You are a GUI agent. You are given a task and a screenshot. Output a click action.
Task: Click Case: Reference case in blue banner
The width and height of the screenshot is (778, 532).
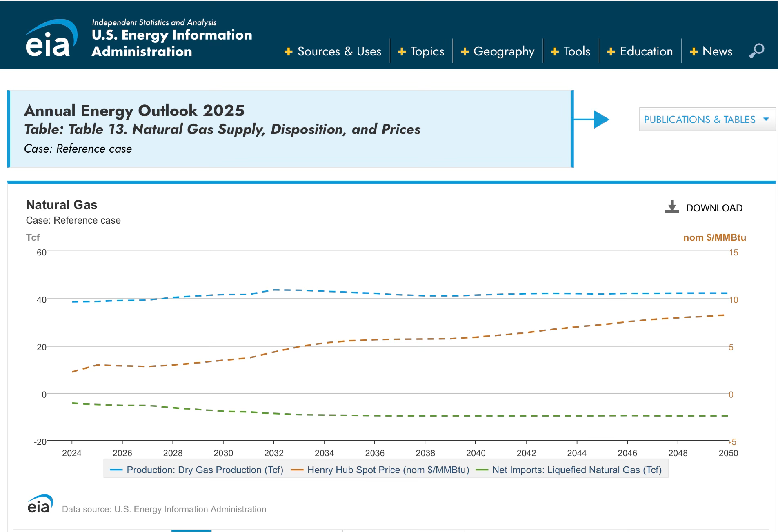pos(78,149)
